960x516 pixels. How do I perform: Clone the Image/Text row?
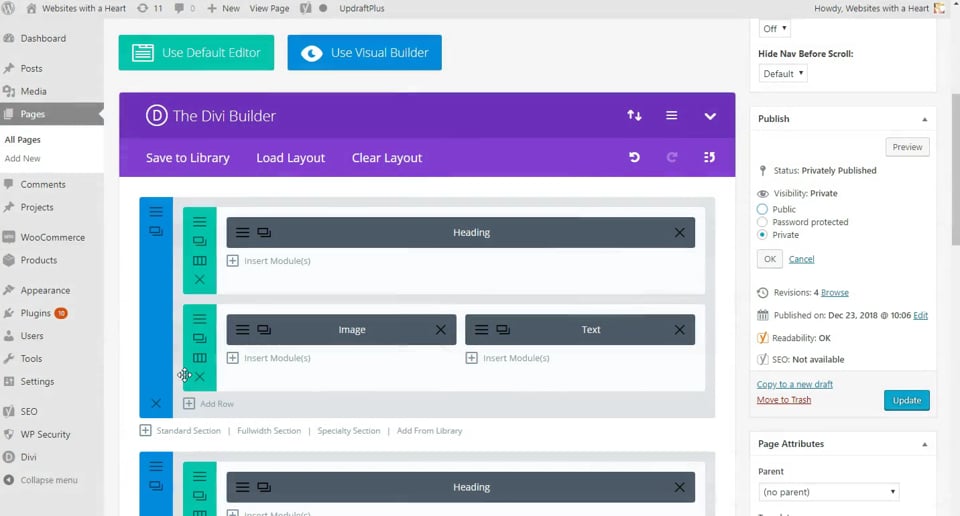200,338
